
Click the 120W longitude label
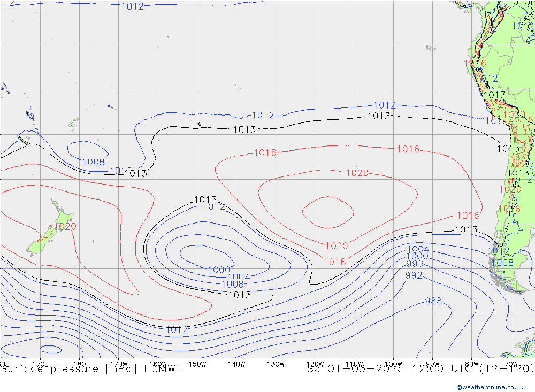(x=315, y=364)
